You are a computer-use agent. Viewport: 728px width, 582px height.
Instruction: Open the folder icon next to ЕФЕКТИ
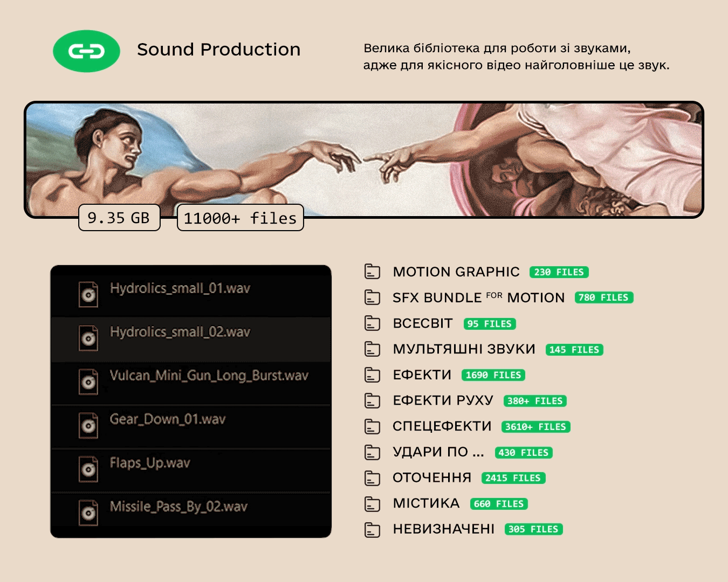(x=373, y=375)
